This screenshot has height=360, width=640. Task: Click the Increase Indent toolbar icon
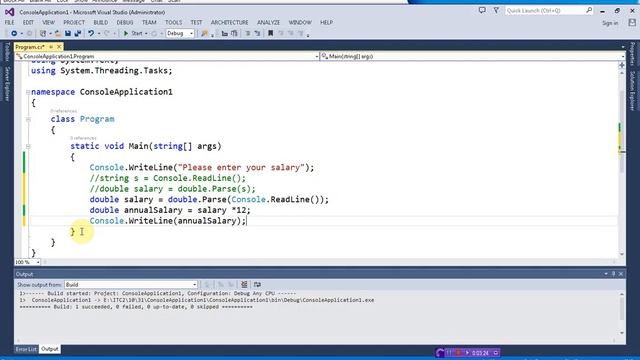point(257,33)
